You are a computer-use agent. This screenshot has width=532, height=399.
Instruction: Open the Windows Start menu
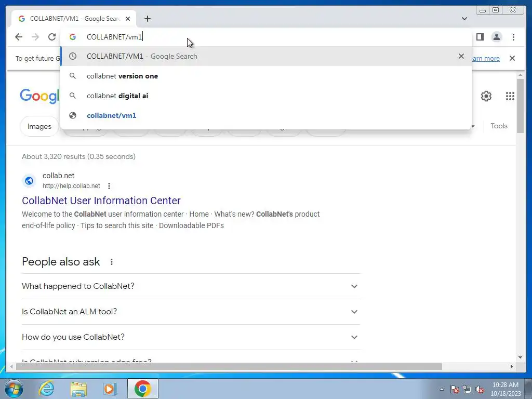[14, 389]
